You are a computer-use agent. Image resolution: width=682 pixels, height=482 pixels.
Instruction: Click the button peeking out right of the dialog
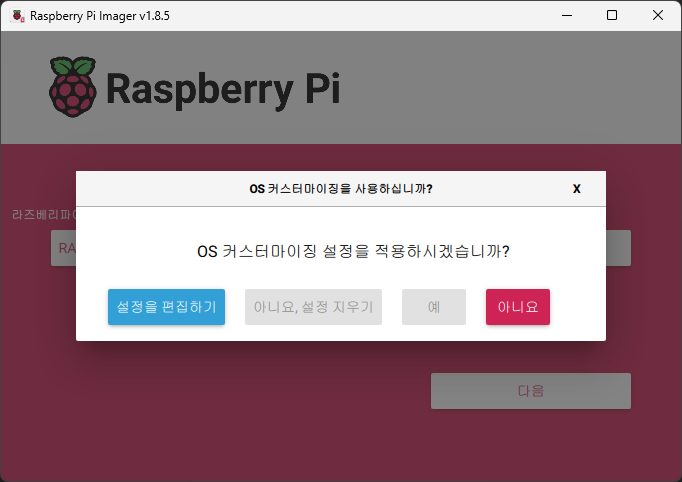coord(618,248)
